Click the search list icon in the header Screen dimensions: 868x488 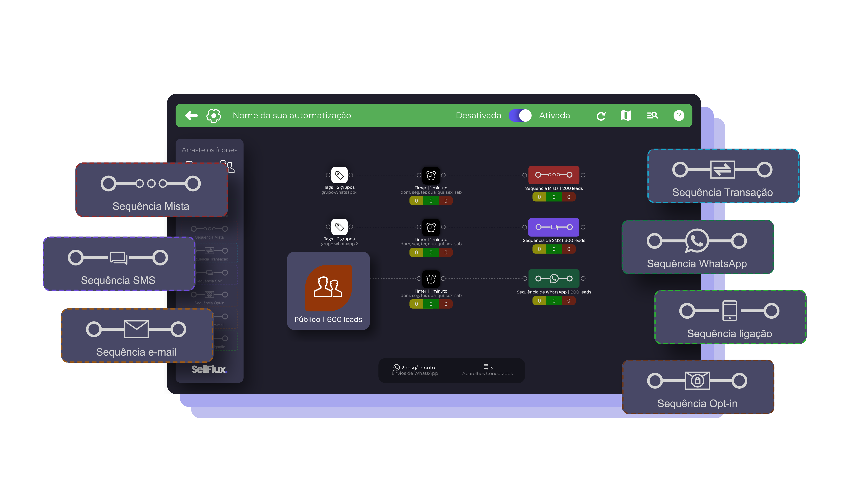click(x=652, y=116)
